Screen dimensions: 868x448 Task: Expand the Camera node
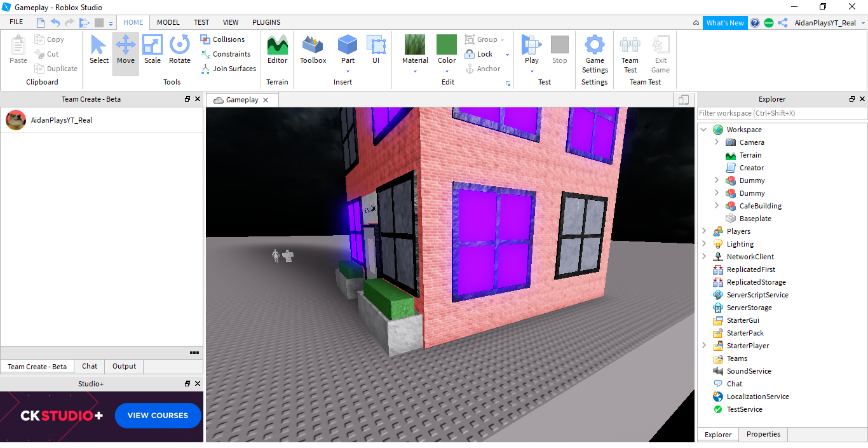[717, 142]
